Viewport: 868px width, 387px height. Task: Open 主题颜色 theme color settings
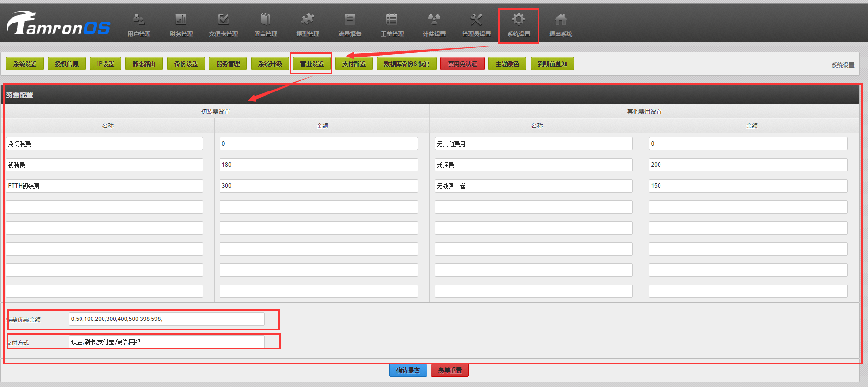tap(507, 64)
